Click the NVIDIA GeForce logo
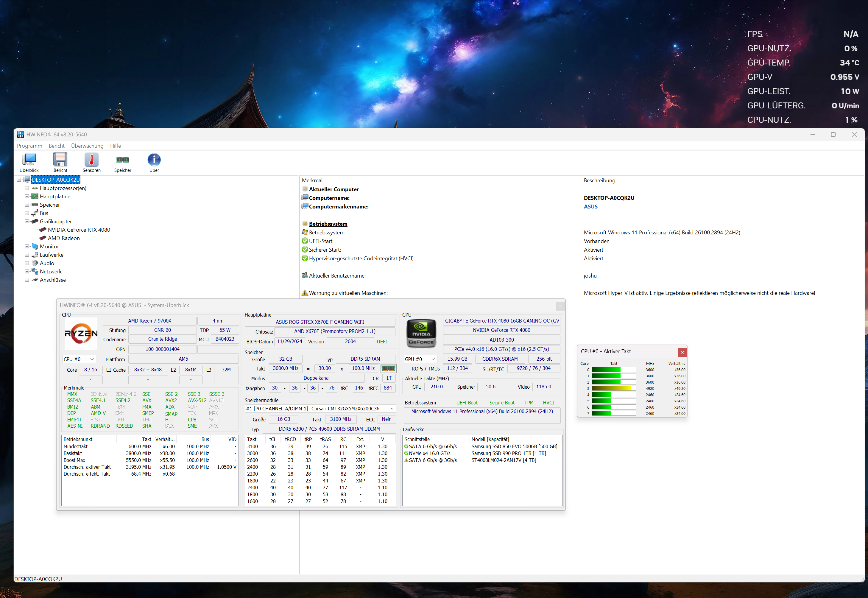The width and height of the screenshot is (868, 598). coord(421,334)
